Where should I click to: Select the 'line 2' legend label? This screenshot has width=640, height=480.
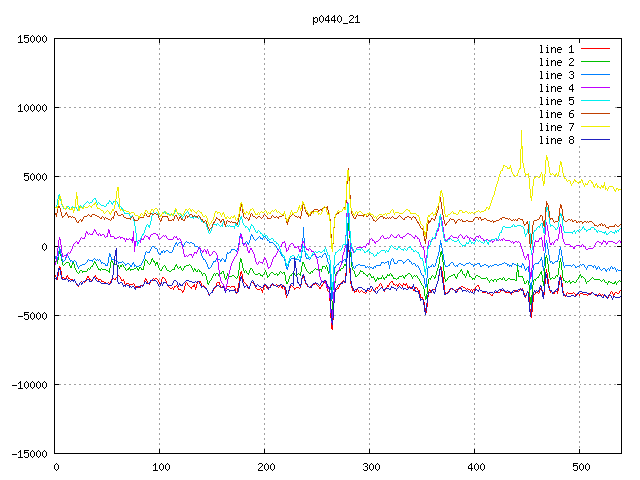(557, 62)
